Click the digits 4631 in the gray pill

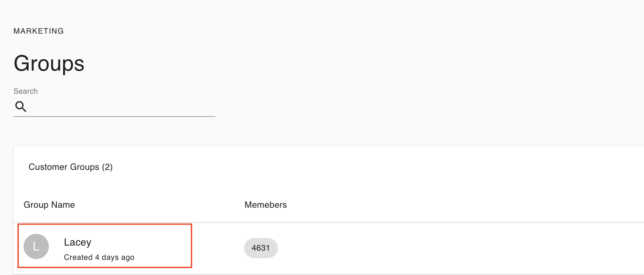(261, 248)
